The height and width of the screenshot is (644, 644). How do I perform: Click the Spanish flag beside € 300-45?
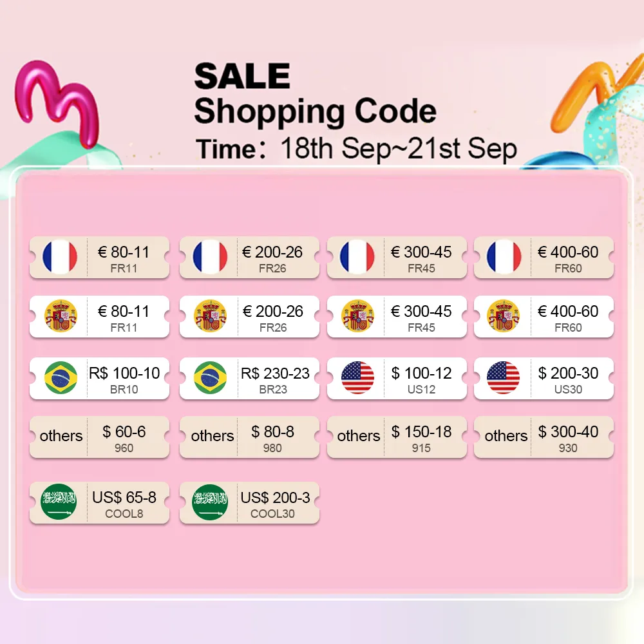(x=357, y=316)
